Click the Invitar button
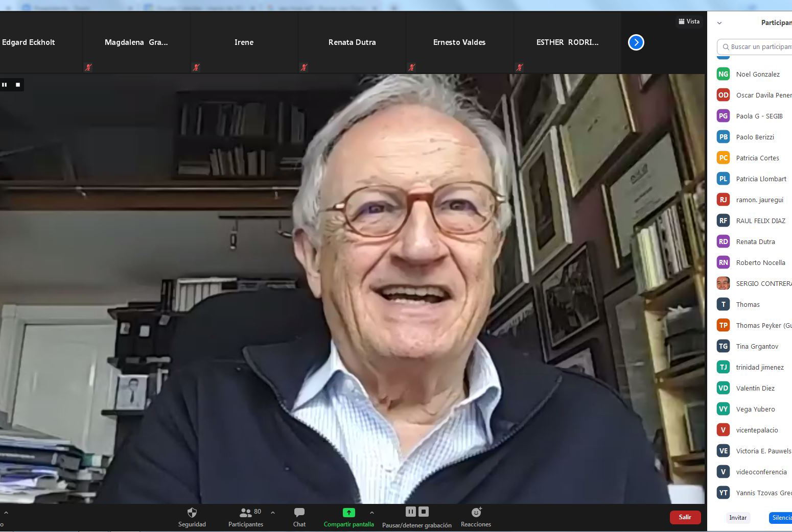 tap(738, 517)
